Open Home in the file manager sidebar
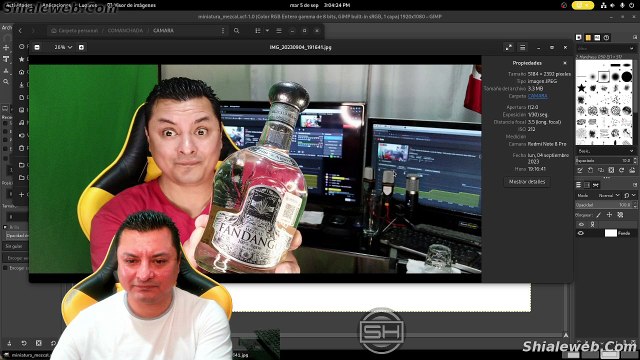 pyautogui.click(x=22, y=72)
